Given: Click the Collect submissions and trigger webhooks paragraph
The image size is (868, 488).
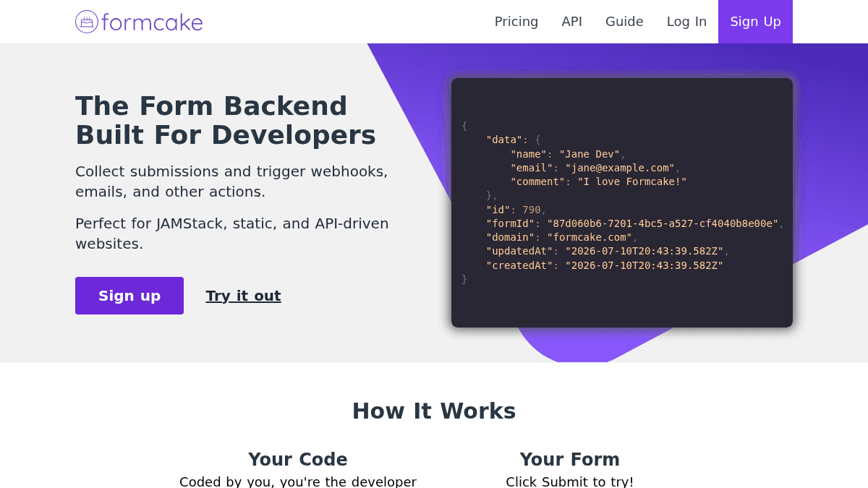Looking at the screenshot, I should point(231,181).
